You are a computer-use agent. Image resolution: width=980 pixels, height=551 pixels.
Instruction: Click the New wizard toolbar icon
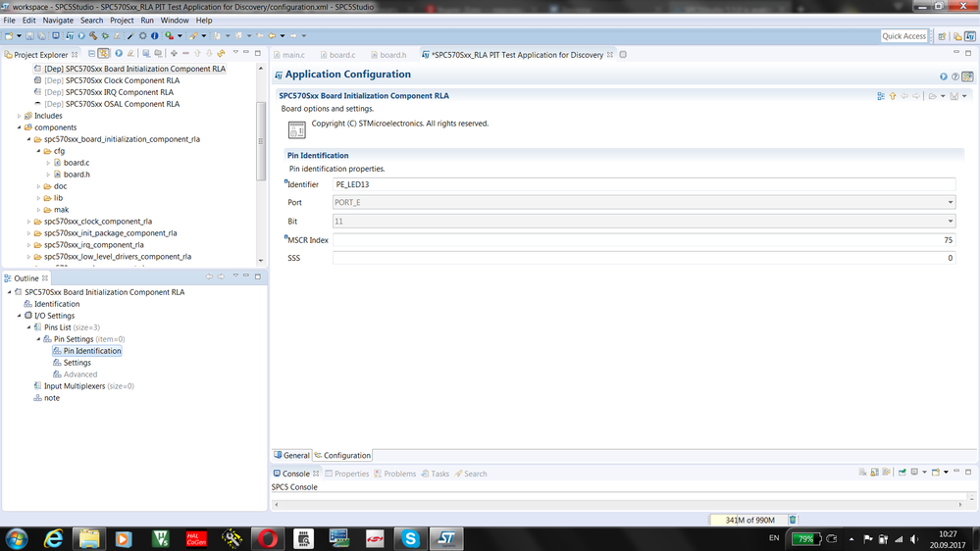click(9, 36)
